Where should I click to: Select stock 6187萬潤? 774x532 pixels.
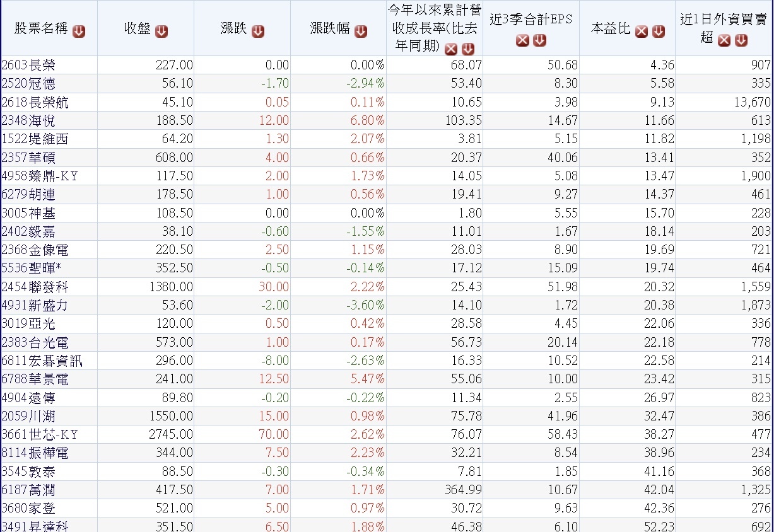point(28,490)
